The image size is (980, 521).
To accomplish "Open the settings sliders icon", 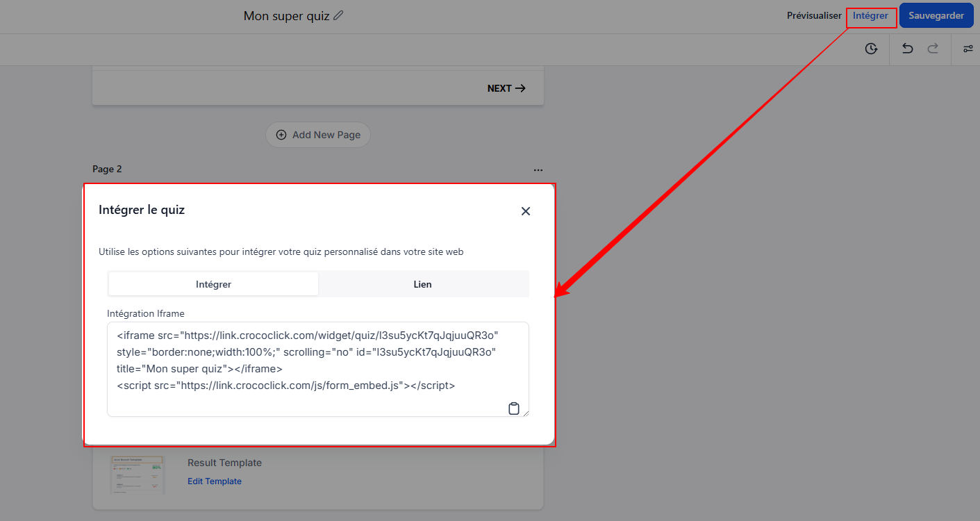I will click(968, 49).
